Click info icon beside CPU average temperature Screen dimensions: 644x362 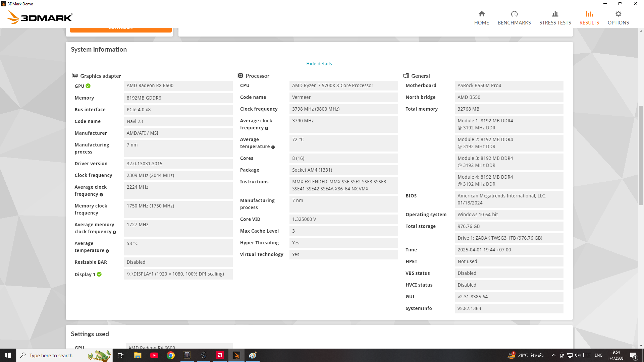click(x=273, y=147)
